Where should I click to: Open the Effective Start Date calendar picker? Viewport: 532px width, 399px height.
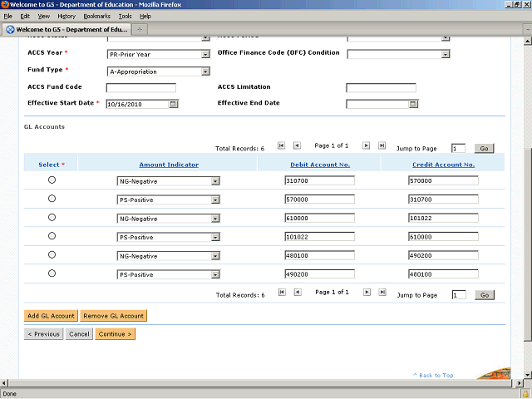tap(173, 105)
